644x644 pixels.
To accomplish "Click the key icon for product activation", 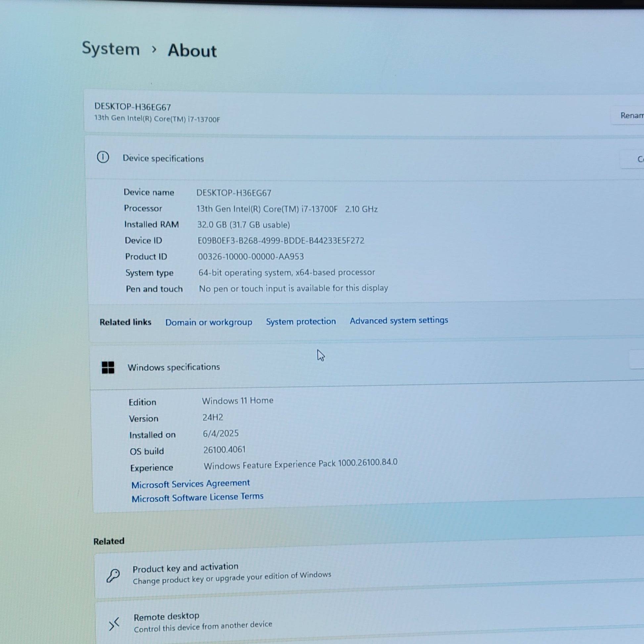I will point(113,576).
